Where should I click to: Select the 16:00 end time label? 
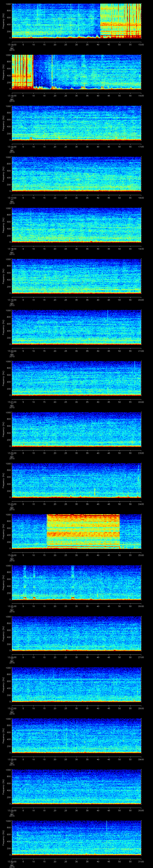click(x=141, y=96)
